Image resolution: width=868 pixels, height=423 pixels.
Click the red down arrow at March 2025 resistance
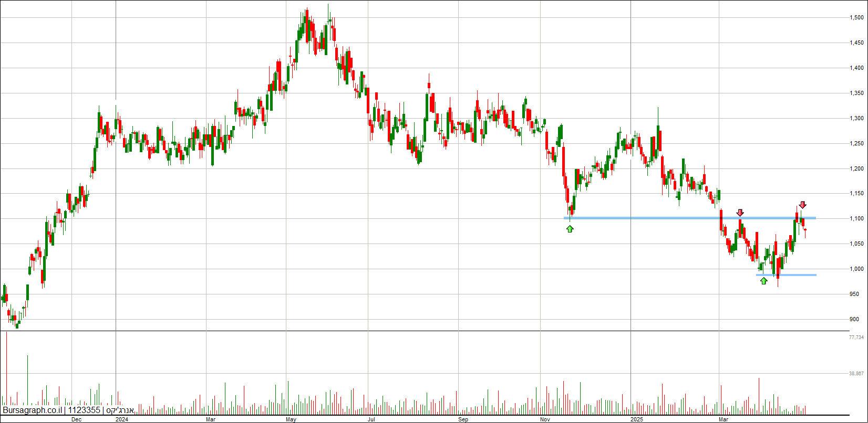pyautogui.click(x=740, y=213)
